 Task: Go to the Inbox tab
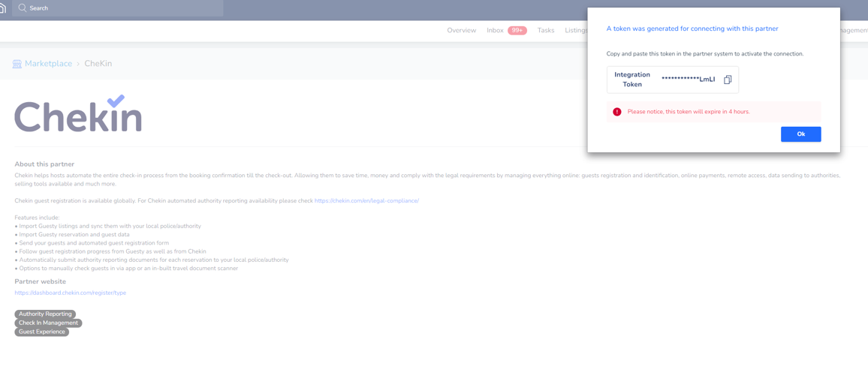click(494, 31)
